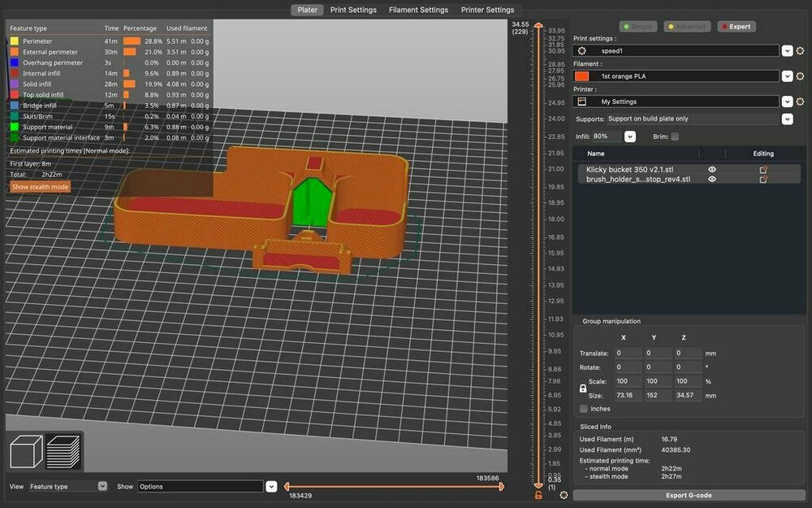Screen dimensions: 812x508
Task: Expand the Supports dropdown
Action: [787, 119]
